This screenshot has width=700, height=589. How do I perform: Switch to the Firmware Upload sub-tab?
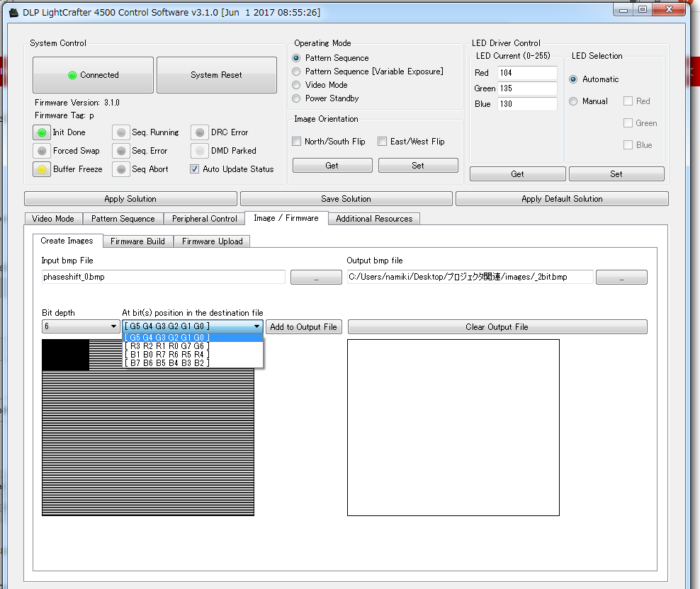point(212,241)
